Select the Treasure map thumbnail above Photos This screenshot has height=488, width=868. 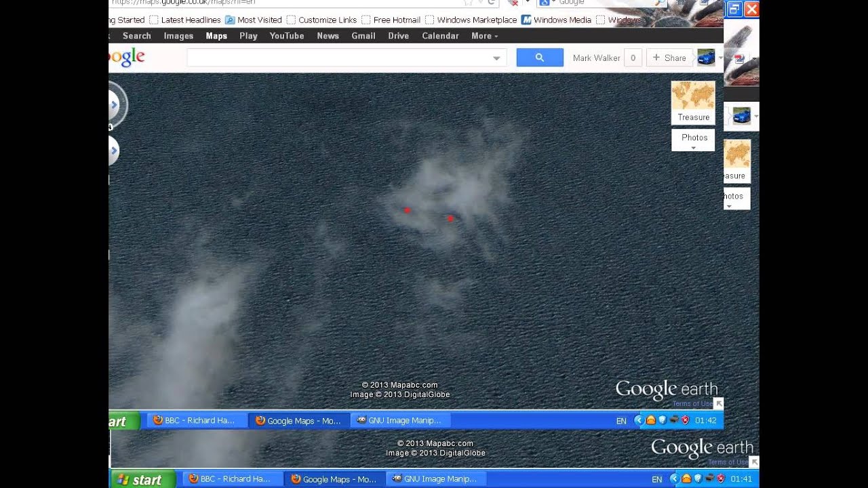[x=693, y=103]
